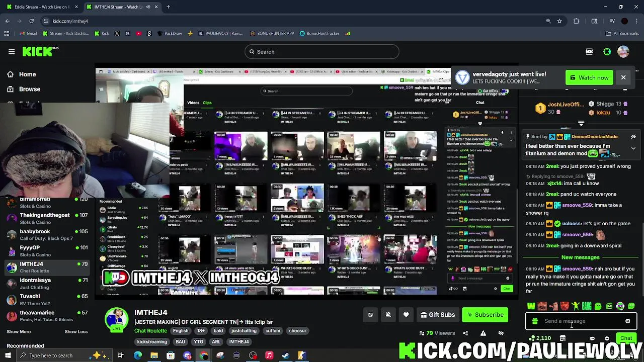Image resolution: width=644 pixels, height=362 pixels.
Task: Click the taskbar search box
Action: coord(65,355)
